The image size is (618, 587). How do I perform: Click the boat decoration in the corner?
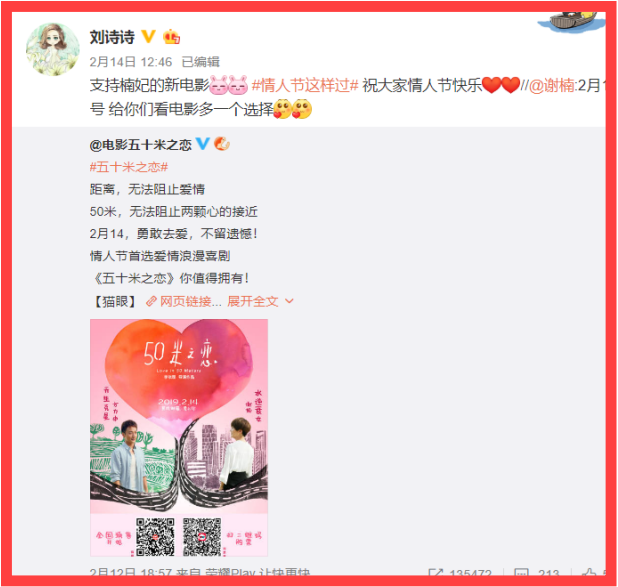click(571, 22)
